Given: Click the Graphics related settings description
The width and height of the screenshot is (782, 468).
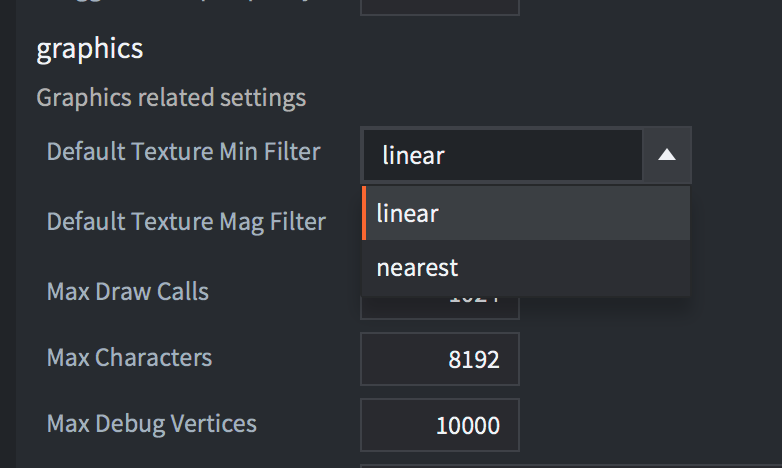Looking at the screenshot, I should 171,98.
